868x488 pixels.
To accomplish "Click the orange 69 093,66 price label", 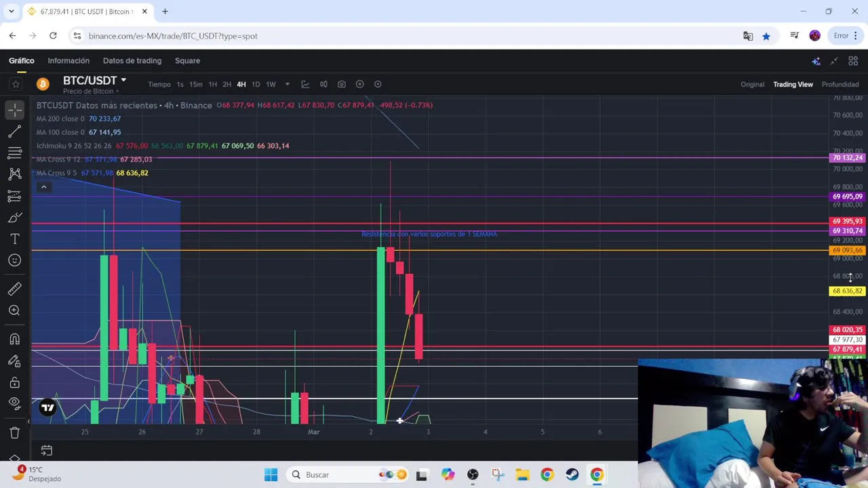I will coord(847,251).
